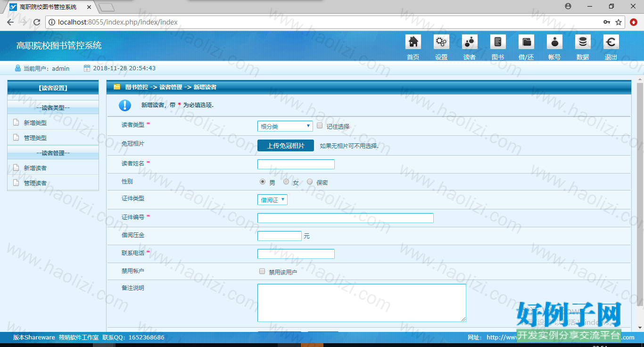Open the 证件类型 借阅证 dropdown
Image resolution: width=644 pixels, height=347 pixels.
(272, 200)
